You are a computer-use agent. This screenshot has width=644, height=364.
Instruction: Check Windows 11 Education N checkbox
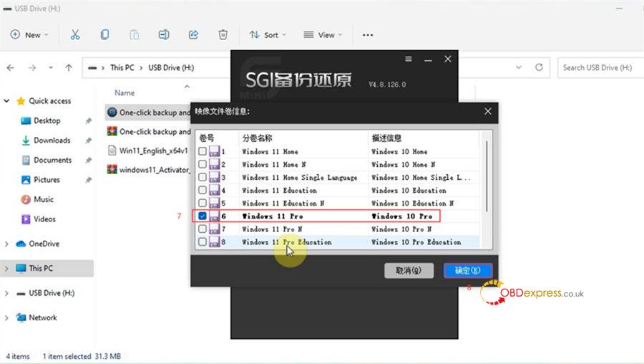(x=202, y=203)
